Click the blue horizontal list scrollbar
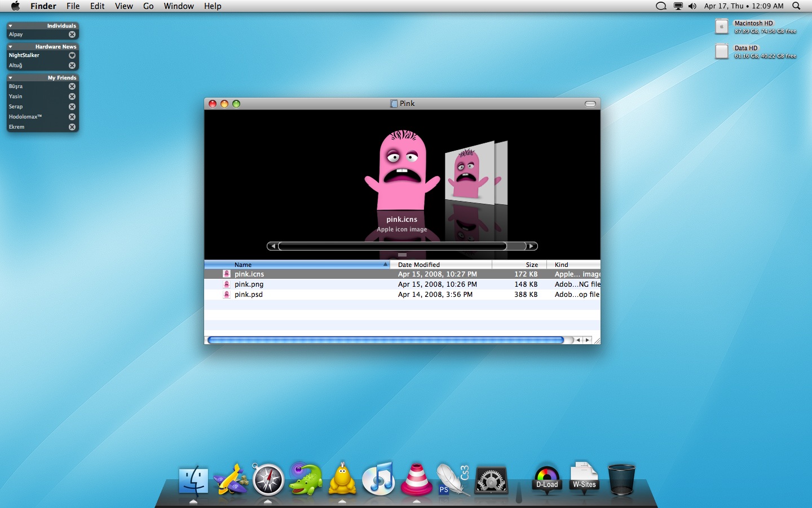812x508 pixels. [386, 340]
